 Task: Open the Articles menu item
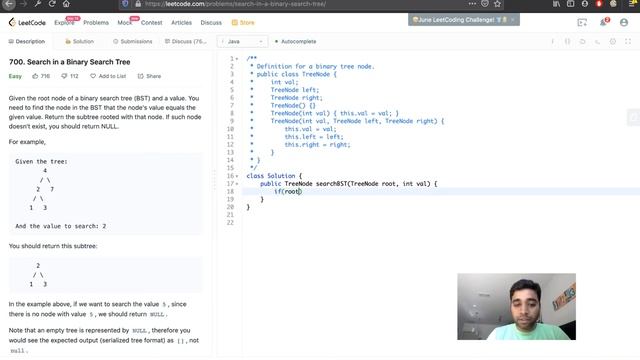point(181,22)
